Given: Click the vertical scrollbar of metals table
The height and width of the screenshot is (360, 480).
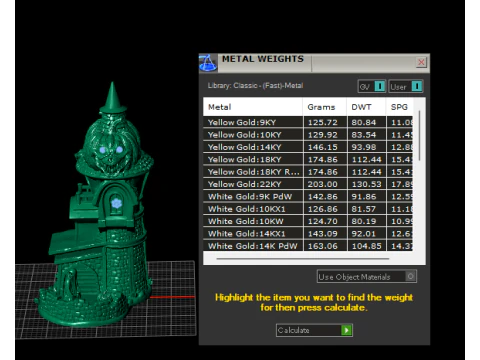Looking at the screenshot, I should (419, 136).
